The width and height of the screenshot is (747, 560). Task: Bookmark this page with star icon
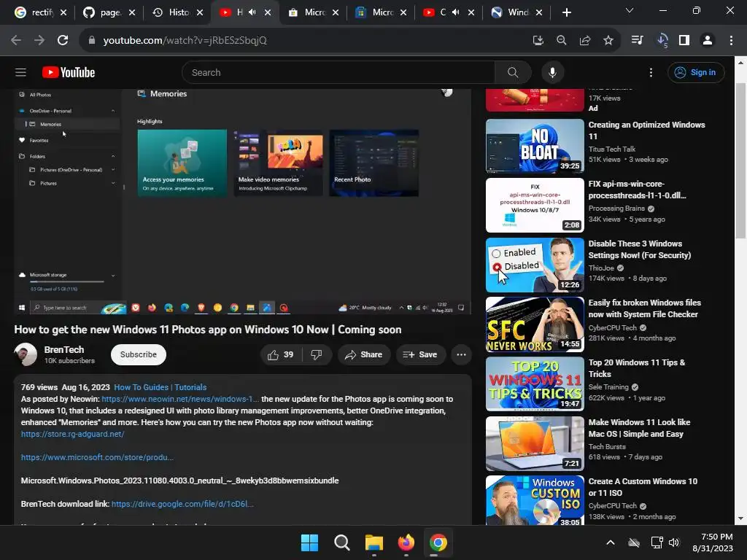click(x=608, y=41)
